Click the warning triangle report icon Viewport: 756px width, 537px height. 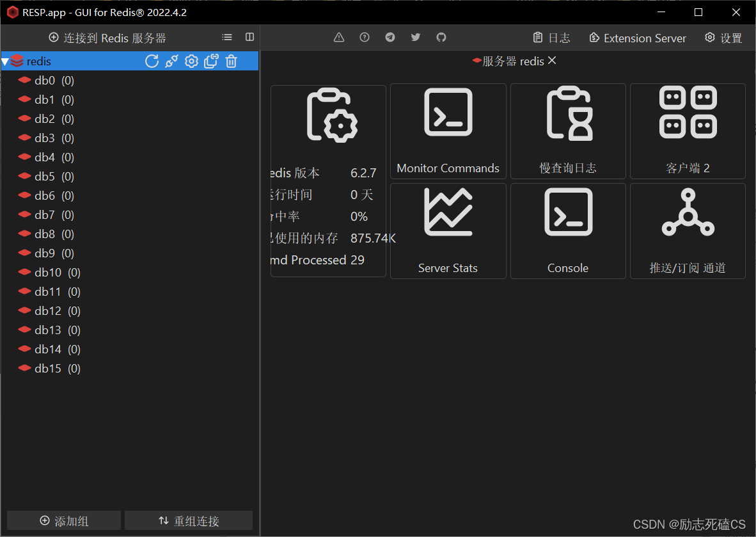pos(339,37)
